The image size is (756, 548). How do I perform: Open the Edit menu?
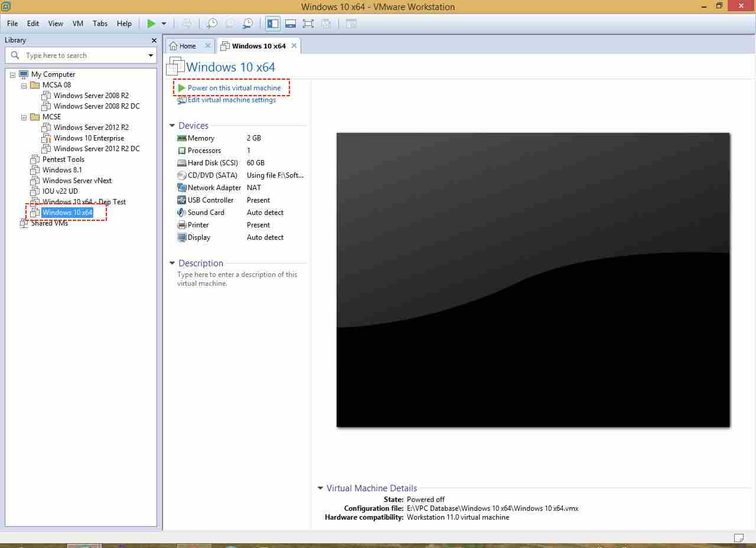click(x=33, y=24)
